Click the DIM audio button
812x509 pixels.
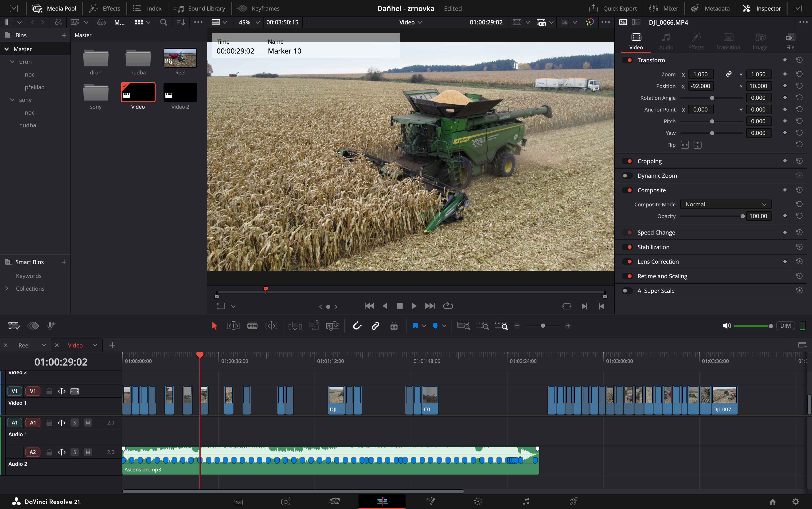(785, 326)
